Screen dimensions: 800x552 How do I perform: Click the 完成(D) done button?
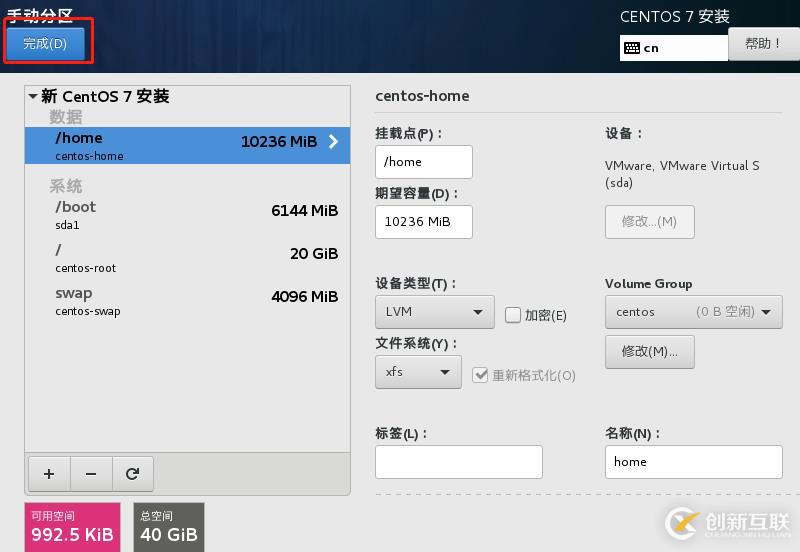45,44
